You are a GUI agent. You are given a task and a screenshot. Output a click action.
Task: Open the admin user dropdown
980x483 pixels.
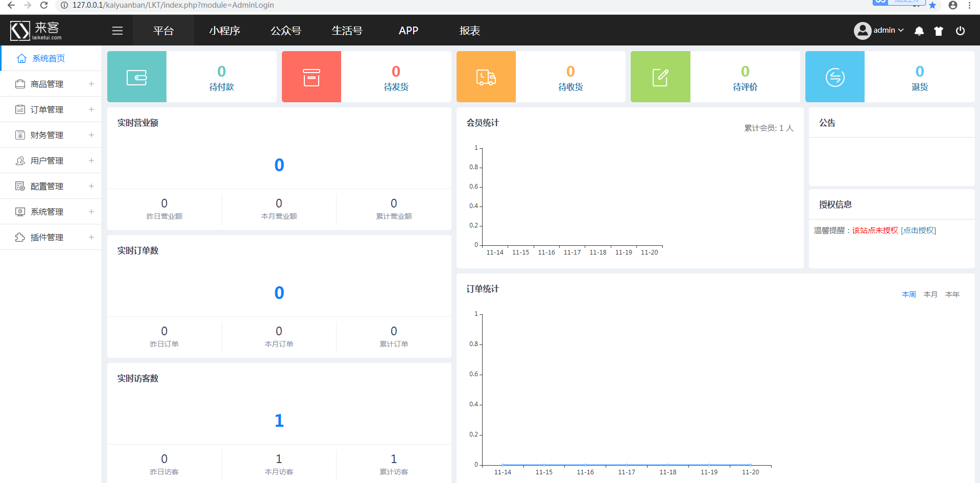click(x=879, y=31)
